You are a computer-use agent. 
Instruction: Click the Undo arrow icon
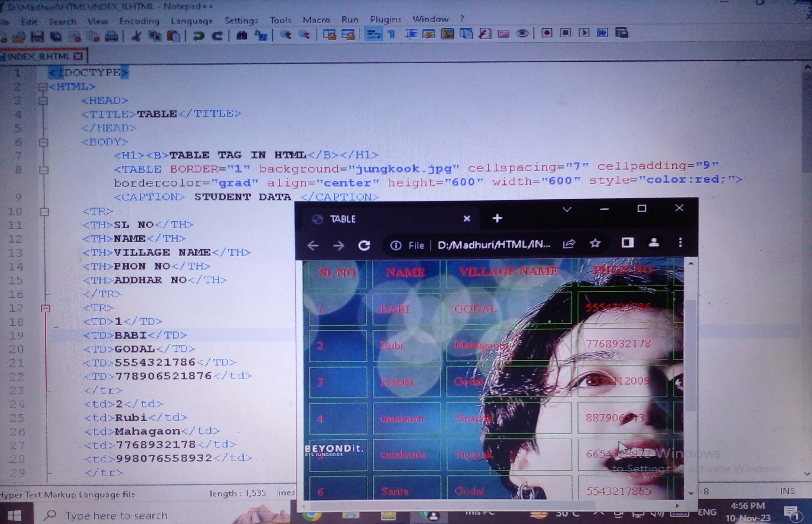coord(199,35)
